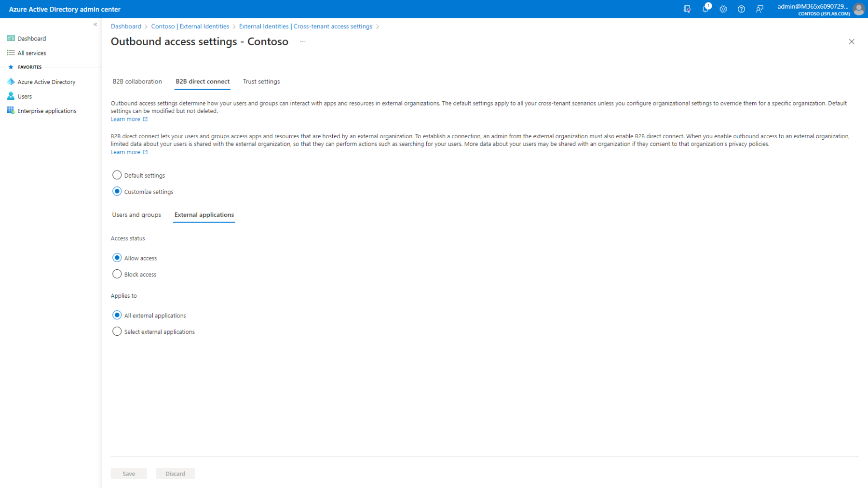Click the Applies to label
Screen dimensions: 868x488
124,295
